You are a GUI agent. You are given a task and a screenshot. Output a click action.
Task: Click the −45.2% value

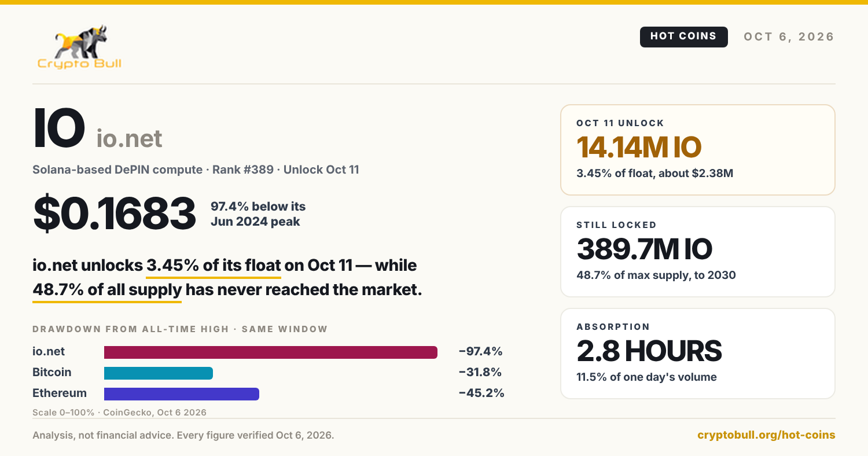click(x=481, y=393)
